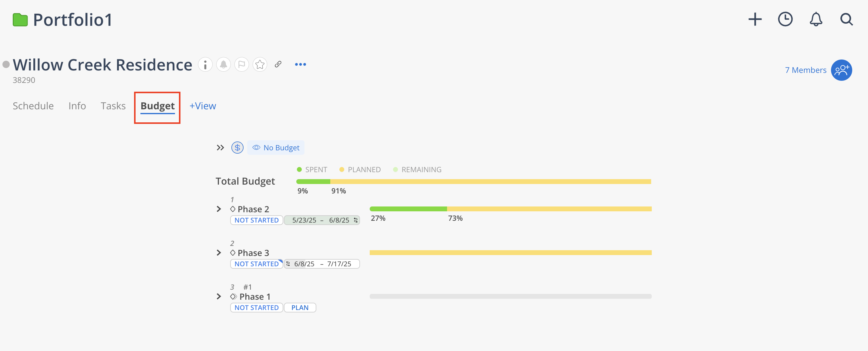Expand the Phase 3 row

(x=219, y=252)
